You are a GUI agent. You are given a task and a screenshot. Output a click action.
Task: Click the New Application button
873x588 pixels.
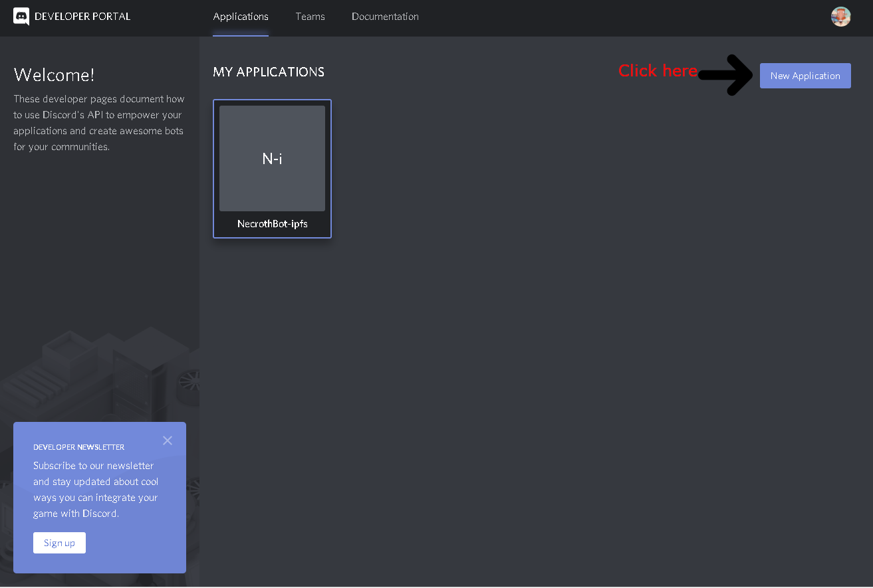pyautogui.click(x=805, y=76)
